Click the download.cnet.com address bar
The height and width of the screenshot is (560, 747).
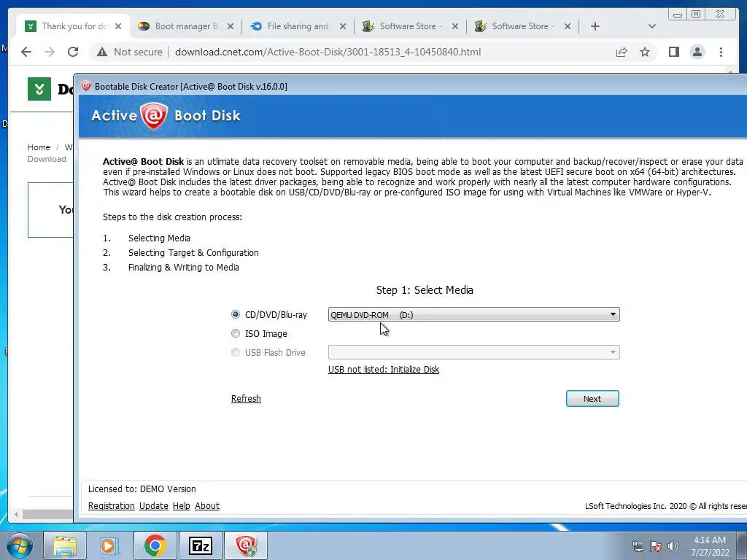(x=328, y=52)
